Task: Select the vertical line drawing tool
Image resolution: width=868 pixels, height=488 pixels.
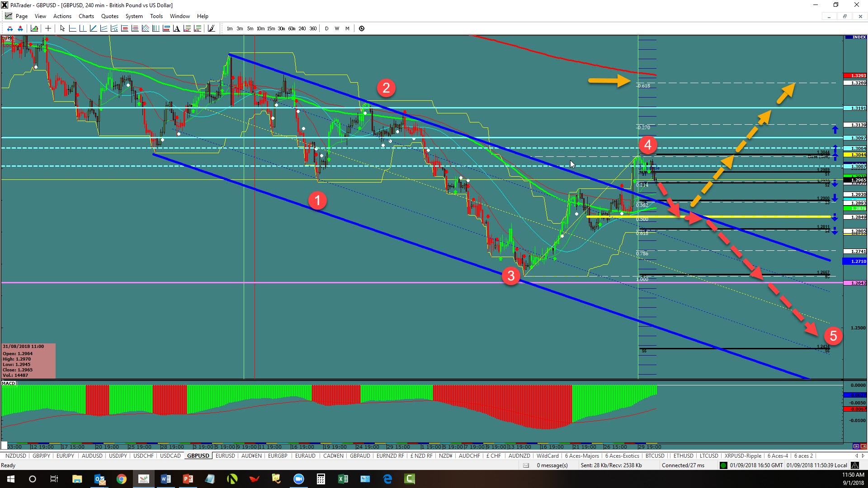Action: pyautogui.click(x=83, y=28)
